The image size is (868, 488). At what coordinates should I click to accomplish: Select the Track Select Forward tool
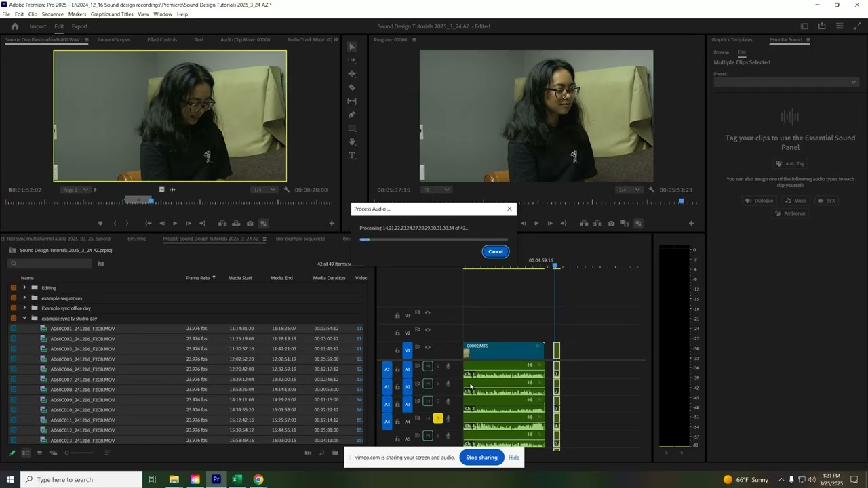351,60
